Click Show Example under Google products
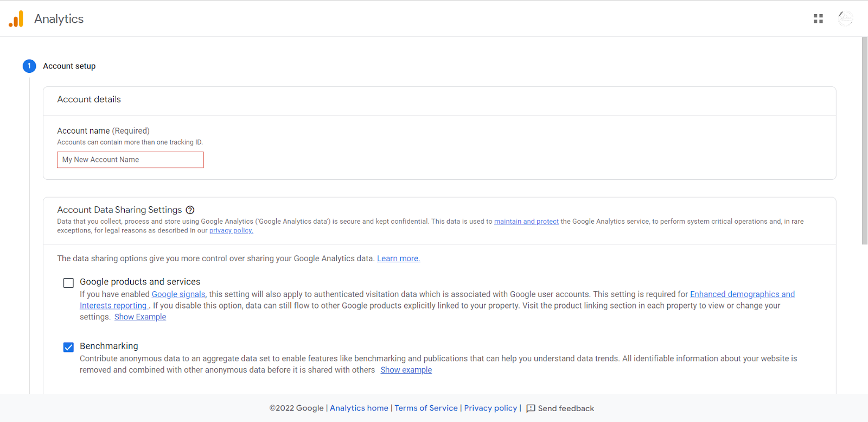 [x=140, y=317]
